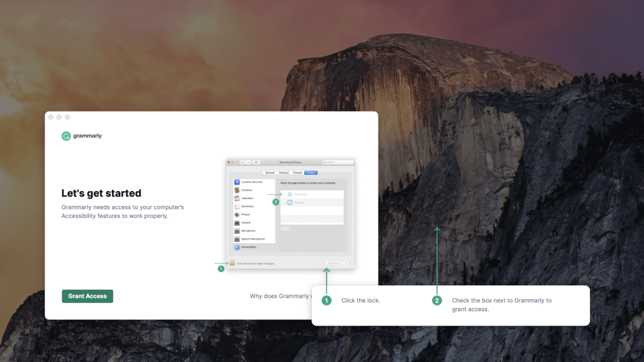644x362 pixels.
Task: Select Microphone in the privacy list
Action: pos(248,231)
